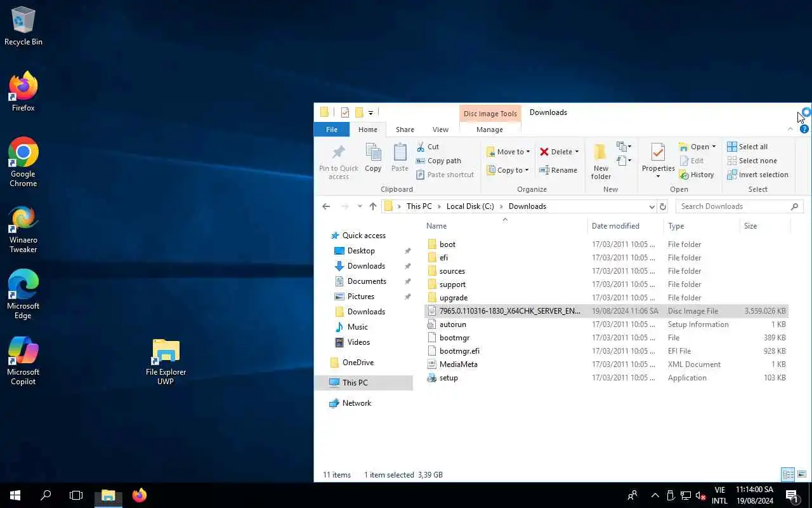Open the New item dropdown in ribbon
This screenshot has width=812, height=508.
click(x=624, y=147)
